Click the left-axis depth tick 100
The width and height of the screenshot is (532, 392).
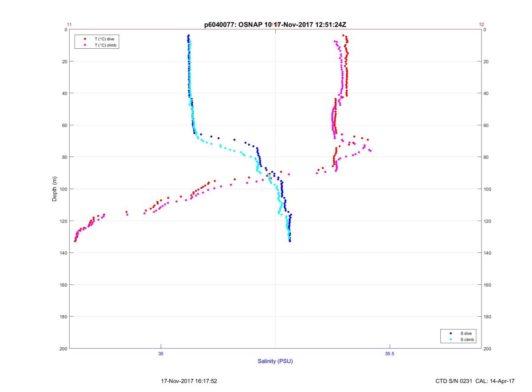click(63, 189)
